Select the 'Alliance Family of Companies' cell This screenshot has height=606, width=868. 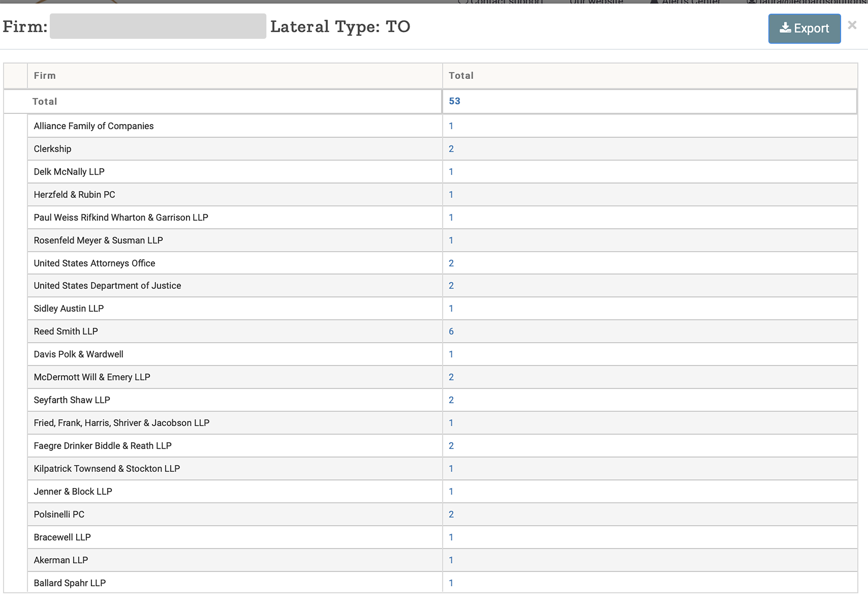click(x=235, y=126)
